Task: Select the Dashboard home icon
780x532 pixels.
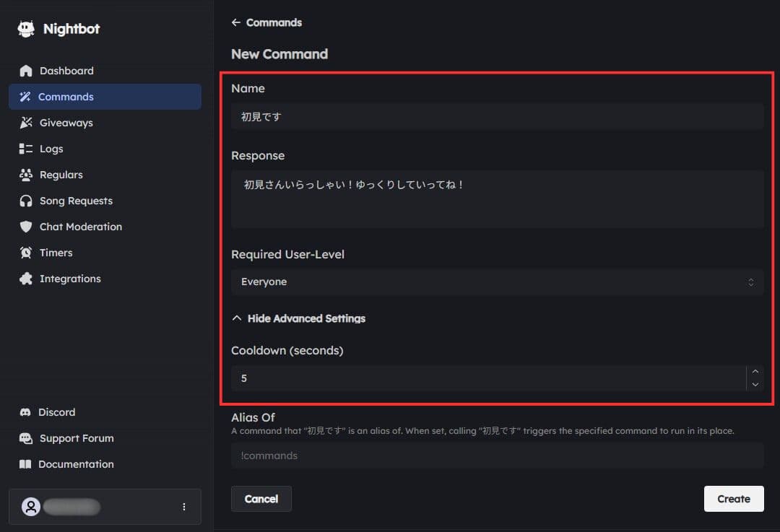Action: 26,71
